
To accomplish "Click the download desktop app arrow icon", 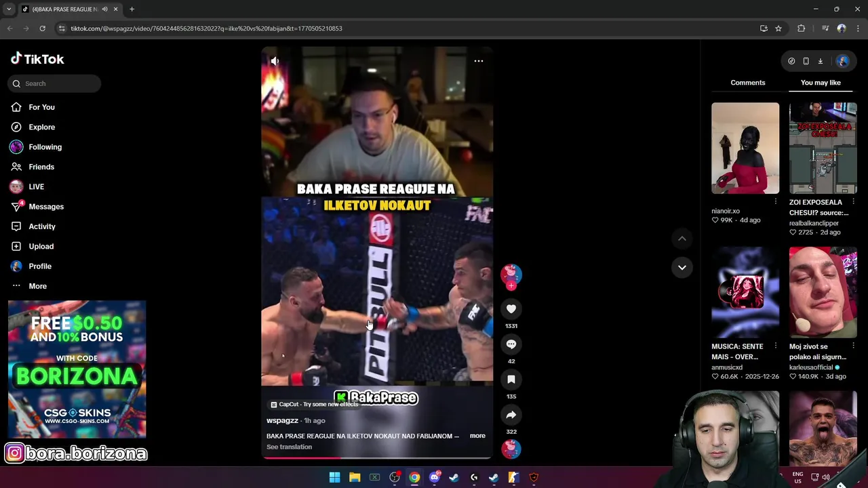I will tap(820, 61).
